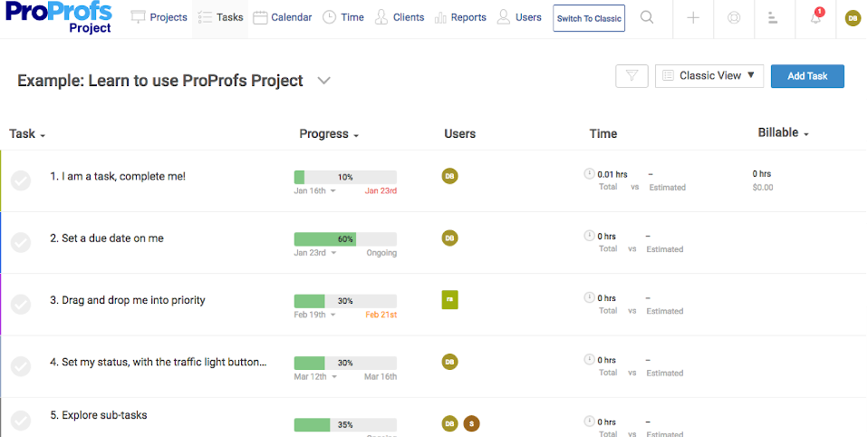Check off "Set a due date on me"

point(21,242)
